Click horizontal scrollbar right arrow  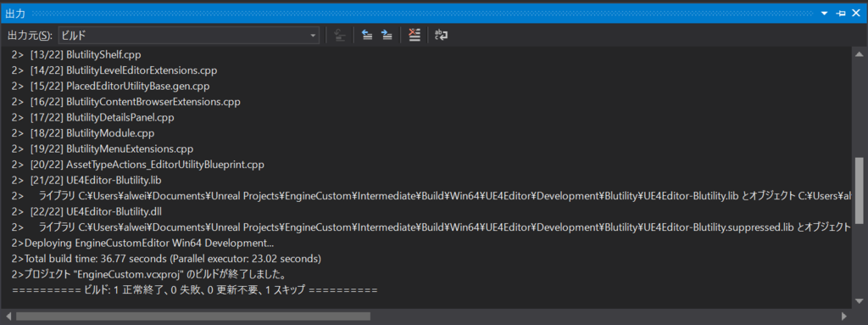[x=844, y=317]
